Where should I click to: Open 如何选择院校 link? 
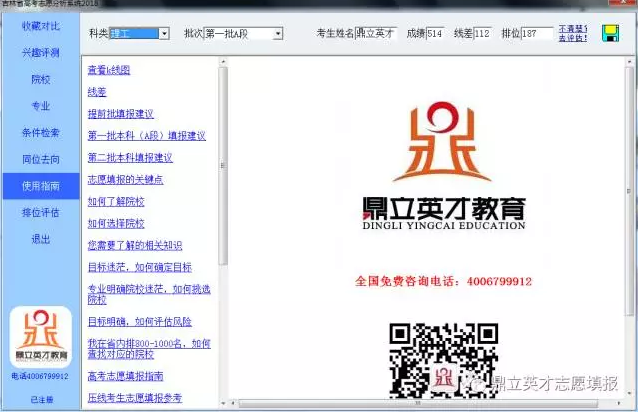point(116,224)
